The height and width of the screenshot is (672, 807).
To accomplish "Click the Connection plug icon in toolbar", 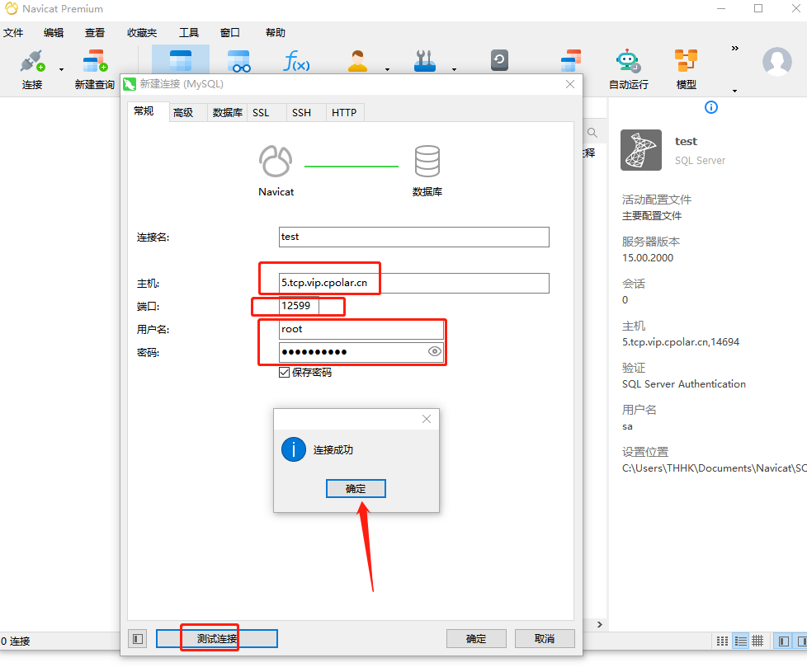I will (x=32, y=61).
